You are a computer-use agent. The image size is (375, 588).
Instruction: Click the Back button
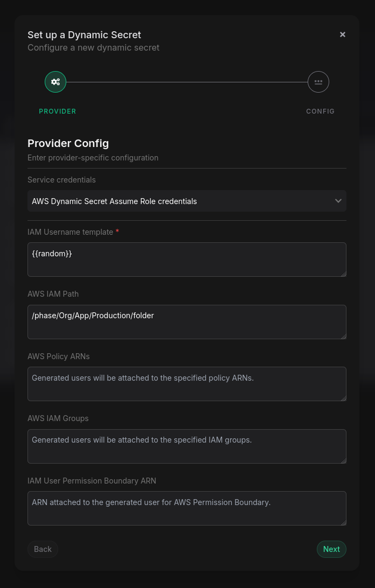click(x=43, y=549)
